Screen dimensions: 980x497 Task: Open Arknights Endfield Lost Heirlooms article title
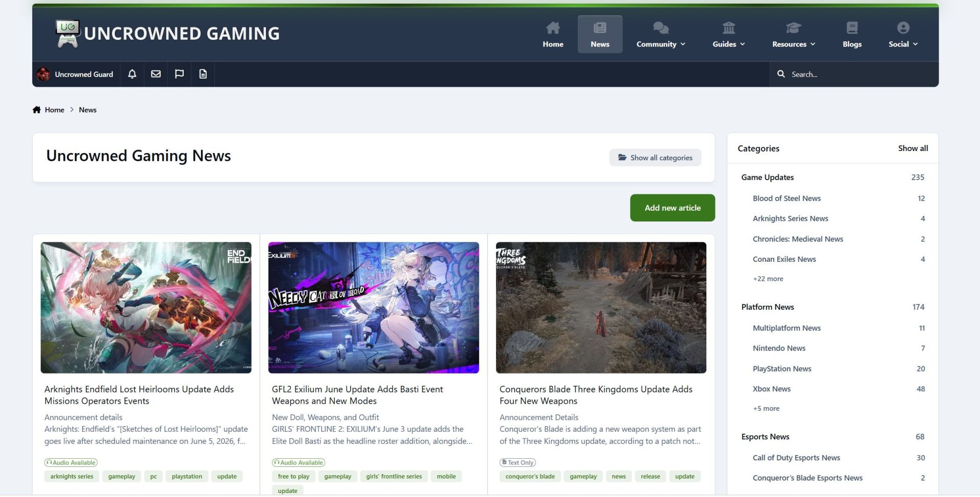(x=139, y=395)
